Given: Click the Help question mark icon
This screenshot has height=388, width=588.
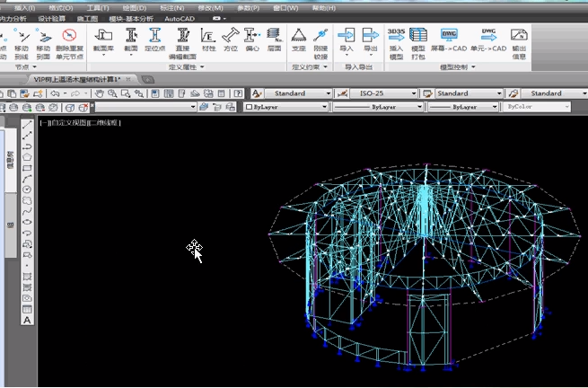Looking at the screenshot, I should [238, 93].
